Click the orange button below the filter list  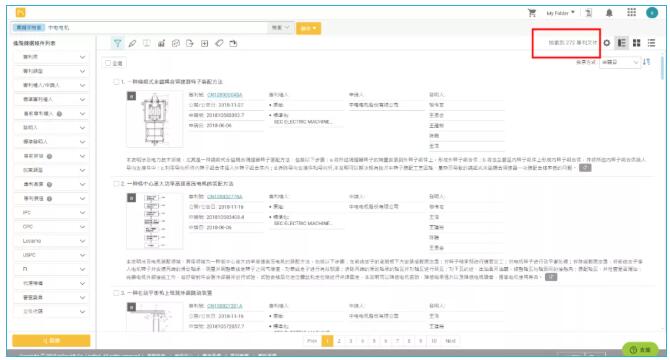click(x=51, y=340)
